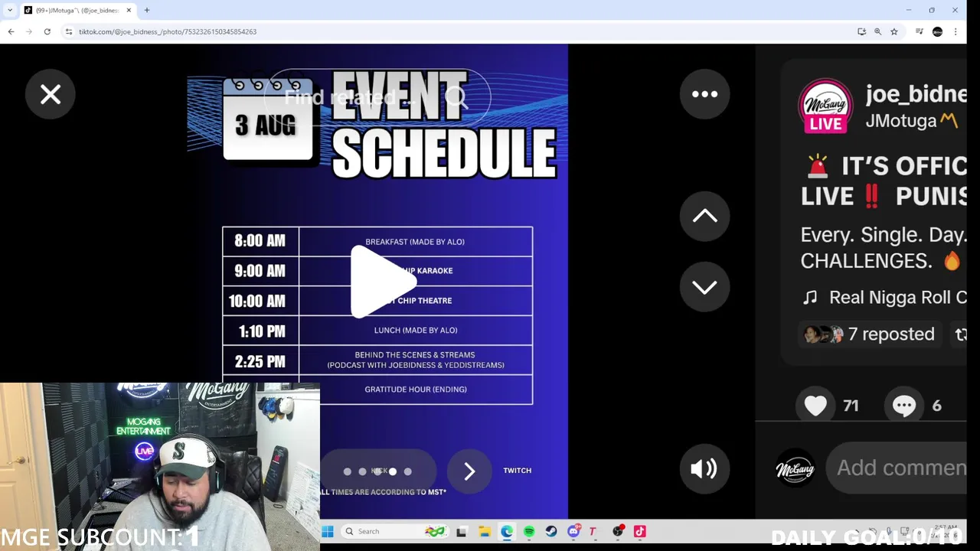Open the MoGang avatar beside the comment box

[x=795, y=468]
